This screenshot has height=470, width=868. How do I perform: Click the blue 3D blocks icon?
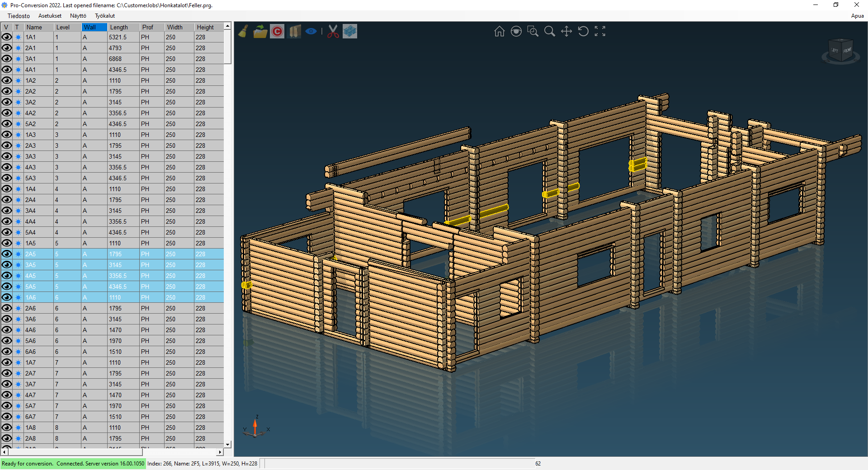coord(350,31)
